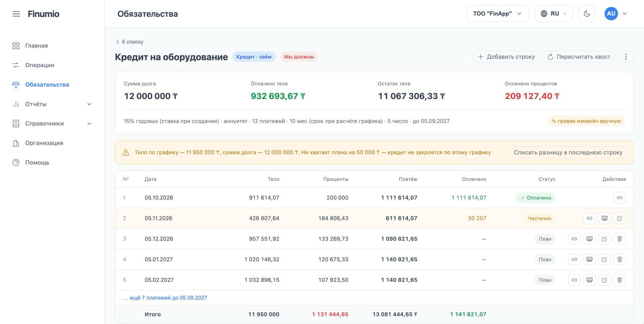
Task: Click the link icon in 05.12.2026 row
Action: [x=574, y=239]
